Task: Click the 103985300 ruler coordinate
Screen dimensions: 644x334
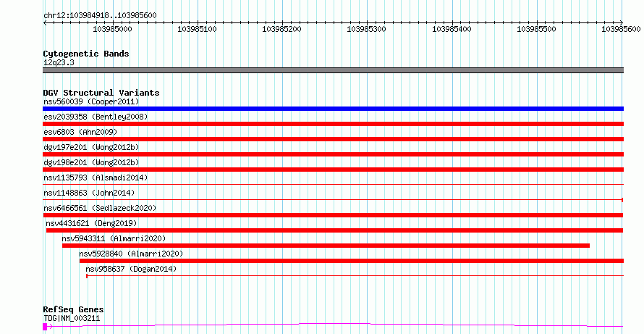Action: click(x=366, y=29)
